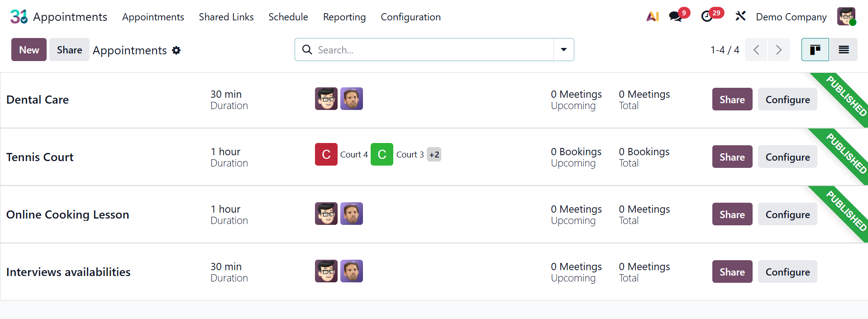Screen dimensions: 868x319
Task: Open the conversations chat icon
Action: (676, 17)
